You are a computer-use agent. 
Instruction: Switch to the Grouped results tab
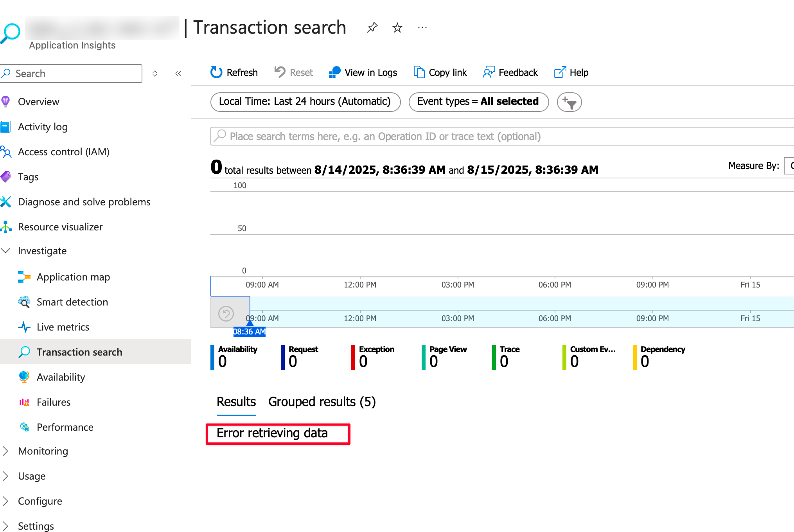(x=322, y=402)
